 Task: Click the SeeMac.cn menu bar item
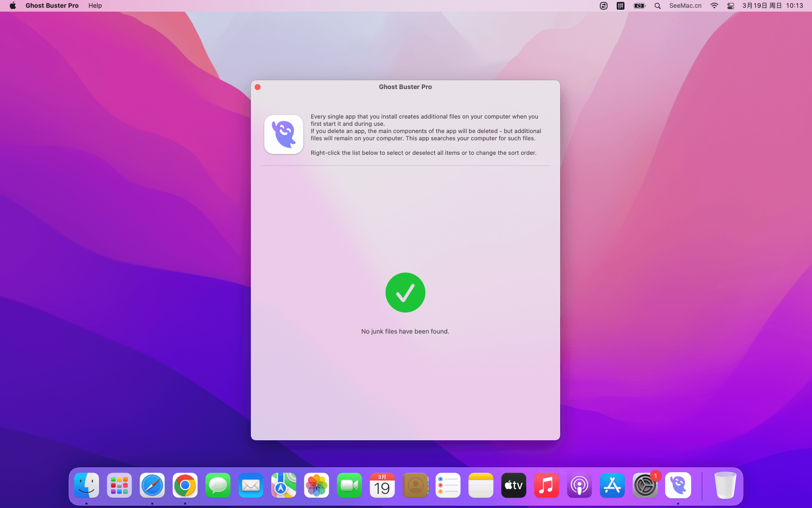685,6
